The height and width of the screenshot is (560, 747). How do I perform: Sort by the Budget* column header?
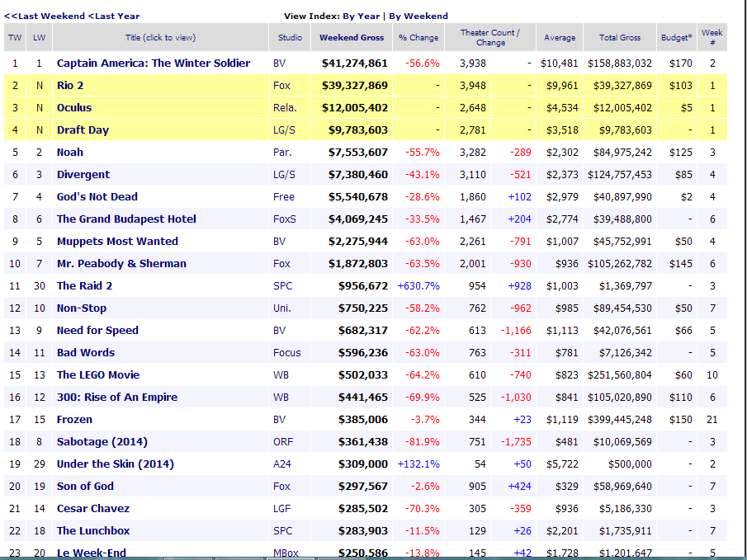[x=677, y=38]
